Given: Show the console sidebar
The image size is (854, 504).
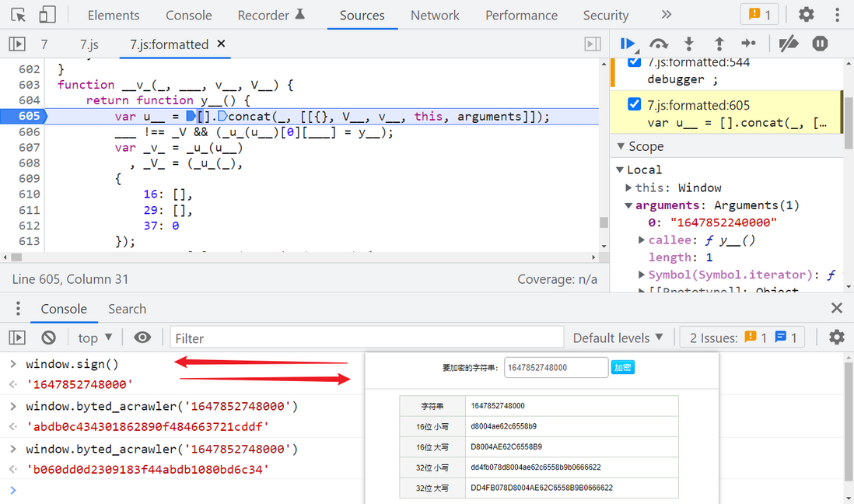Looking at the screenshot, I should pos(17,338).
